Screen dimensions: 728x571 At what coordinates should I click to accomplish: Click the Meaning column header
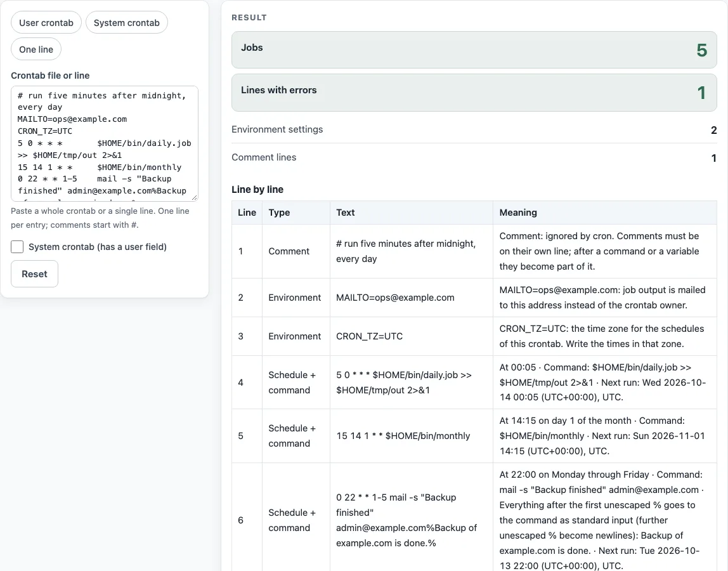[x=604, y=213]
